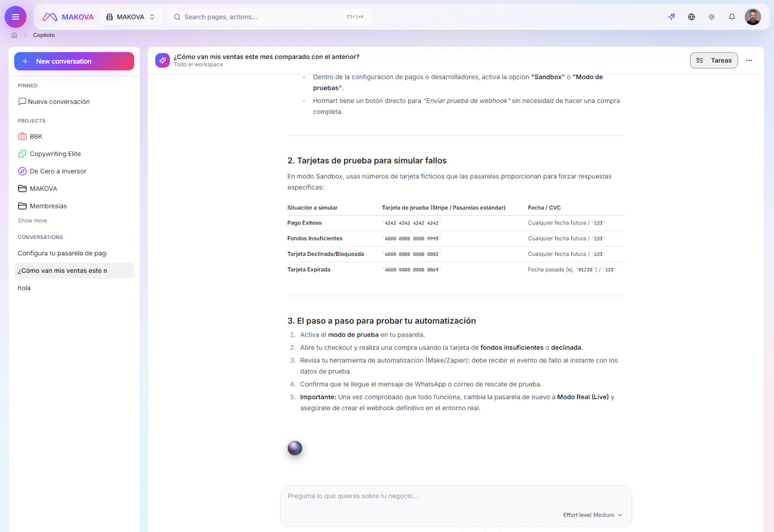Expand projects with Show more

pos(32,221)
